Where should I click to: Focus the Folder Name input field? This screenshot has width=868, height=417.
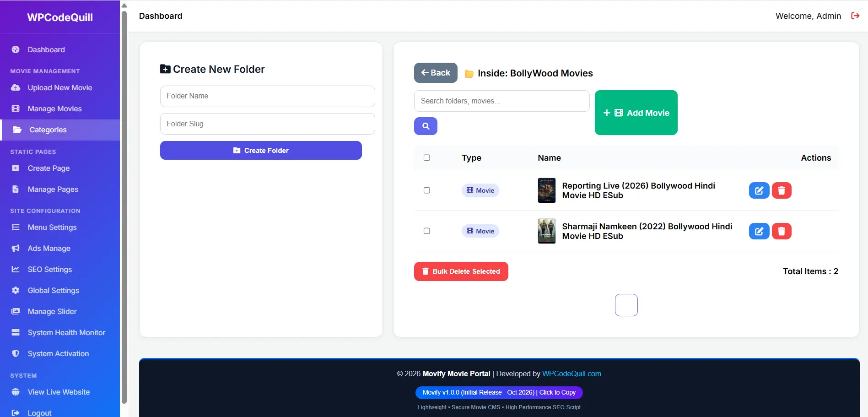click(x=268, y=96)
